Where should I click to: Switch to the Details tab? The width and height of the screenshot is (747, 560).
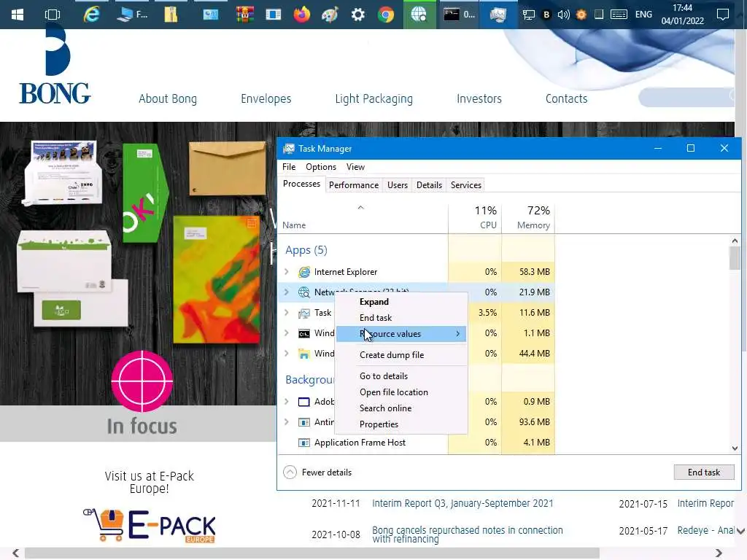[x=429, y=185]
